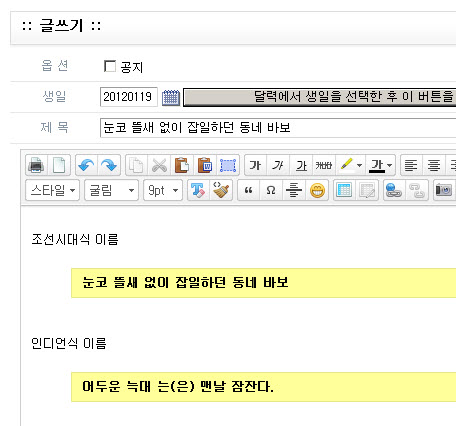Click the redo arrow icon

coord(109,165)
